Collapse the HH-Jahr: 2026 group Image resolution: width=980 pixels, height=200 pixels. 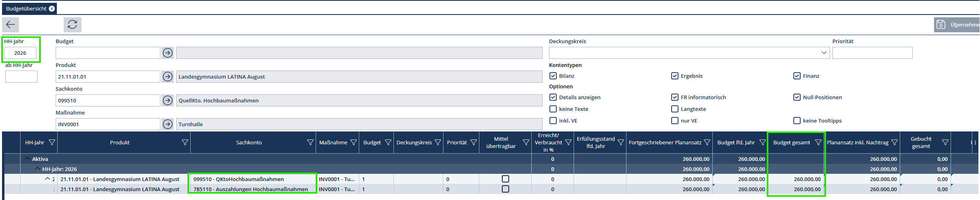37,169
